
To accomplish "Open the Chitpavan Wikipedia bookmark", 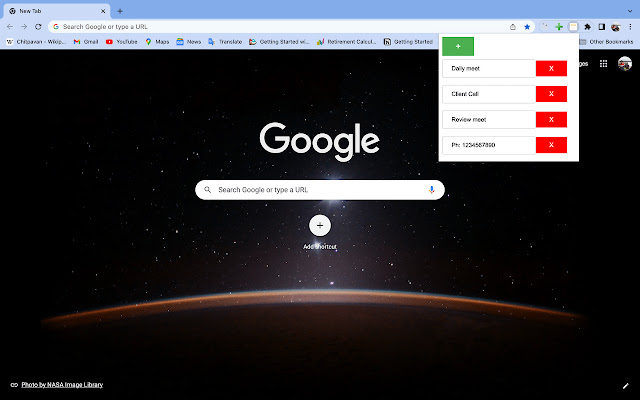I will click(36, 42).
